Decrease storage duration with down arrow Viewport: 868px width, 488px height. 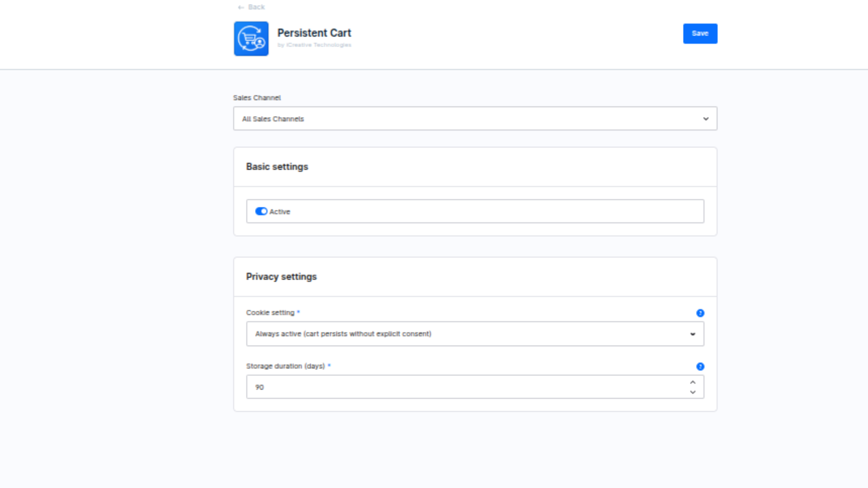tap(693, 392)
